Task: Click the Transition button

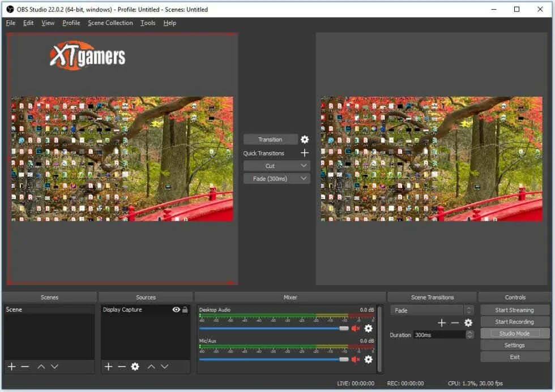Action: (271, 139)
